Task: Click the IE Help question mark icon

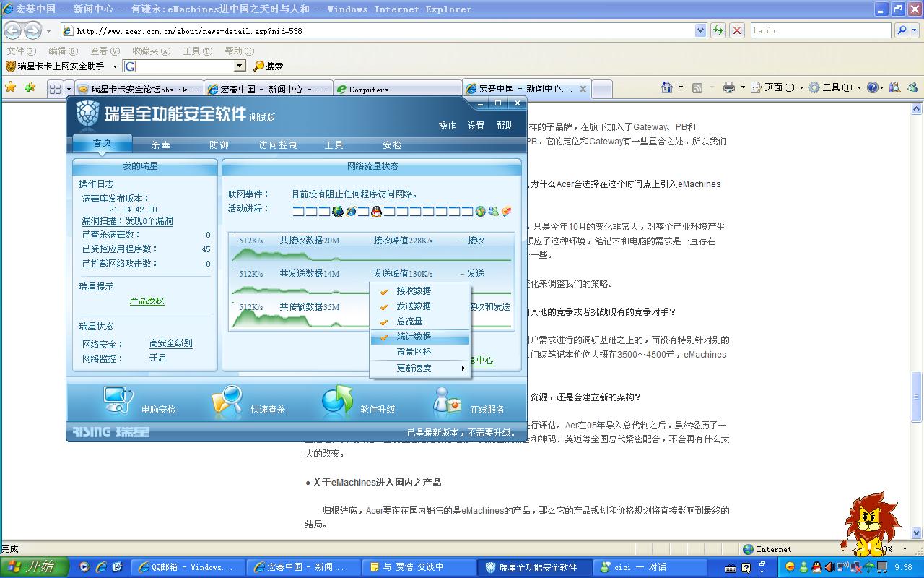Action: (872, 87)
